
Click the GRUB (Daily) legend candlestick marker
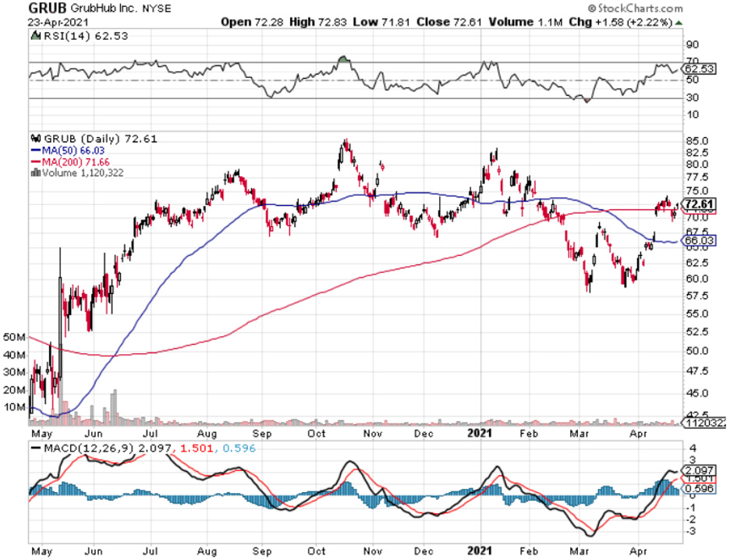coord(34,139)
